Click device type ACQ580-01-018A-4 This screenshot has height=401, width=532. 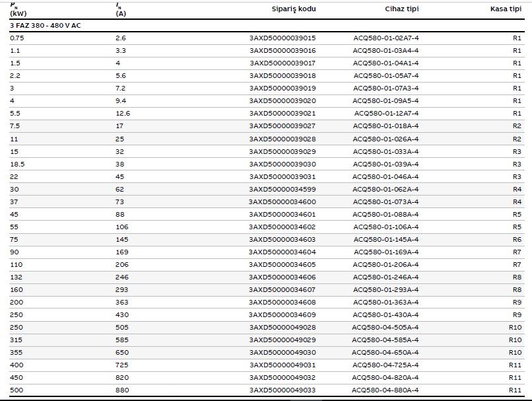coord(385,126)
